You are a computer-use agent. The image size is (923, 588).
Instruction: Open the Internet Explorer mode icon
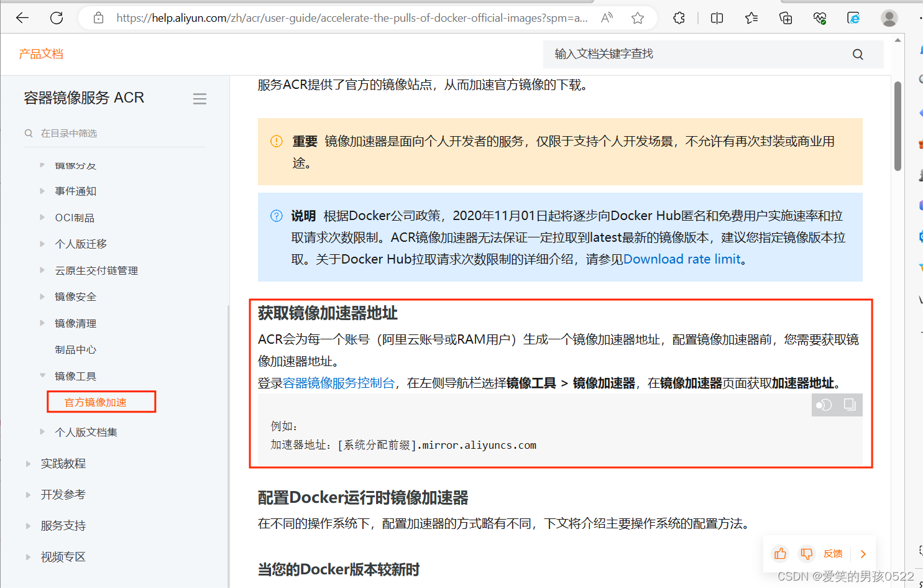point(854,18)
